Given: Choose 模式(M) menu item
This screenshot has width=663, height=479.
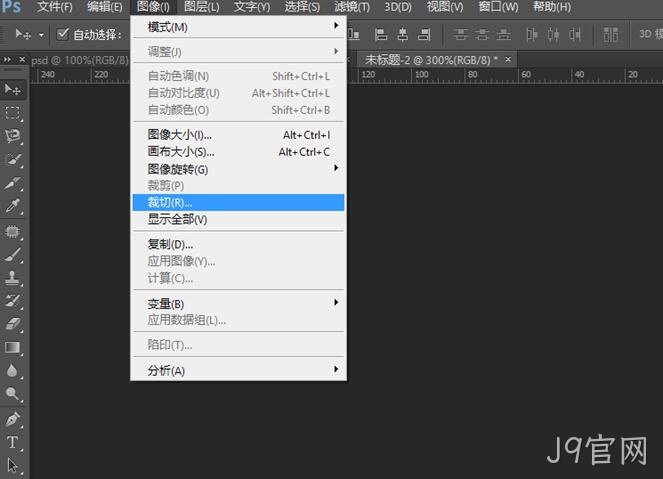Looking at the screenshot, I should pos(238,27).
